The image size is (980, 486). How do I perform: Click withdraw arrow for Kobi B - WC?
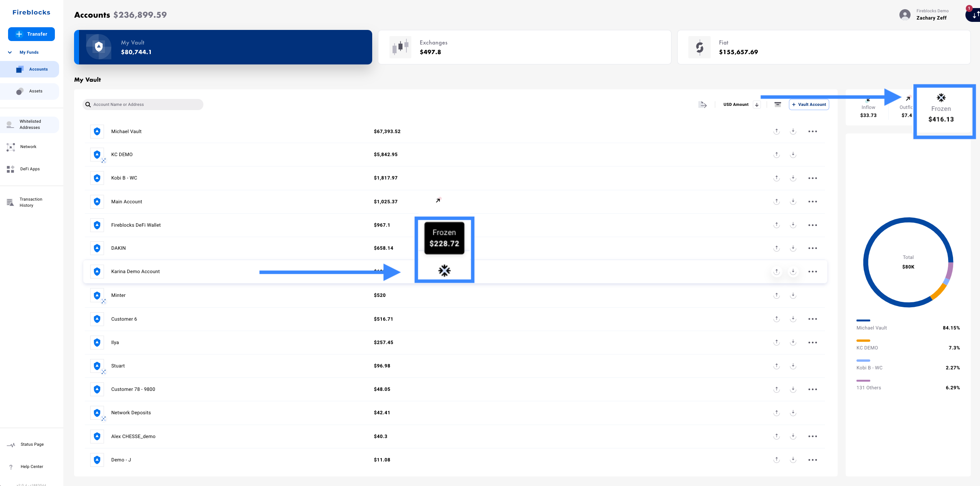point(777,178)
